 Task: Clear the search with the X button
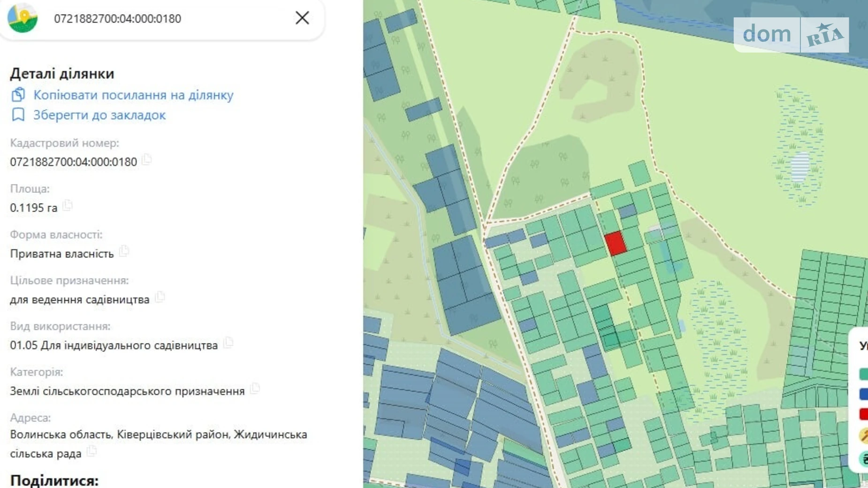click(x=302, y=18)
